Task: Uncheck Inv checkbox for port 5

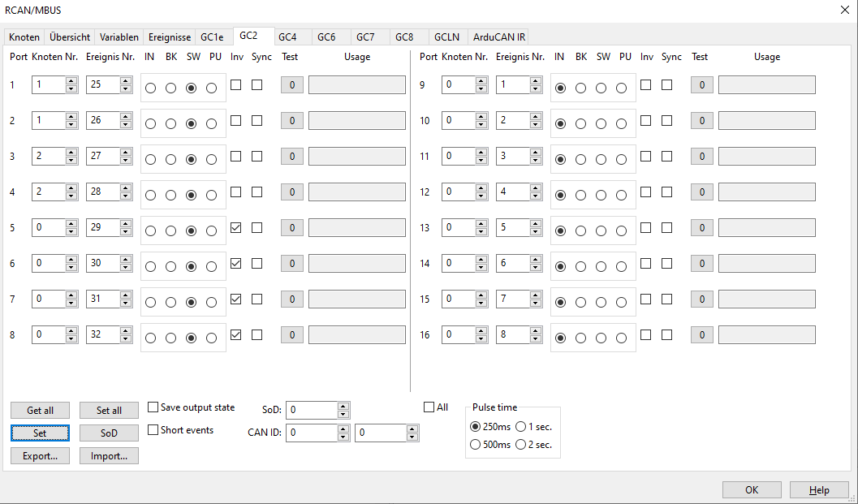Action: [x=236, y=228]
